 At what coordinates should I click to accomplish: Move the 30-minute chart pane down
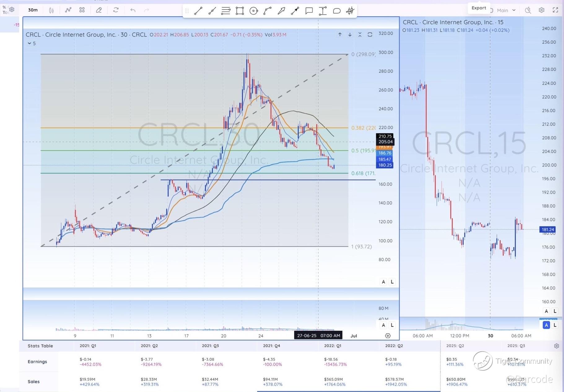pos(350,35)
